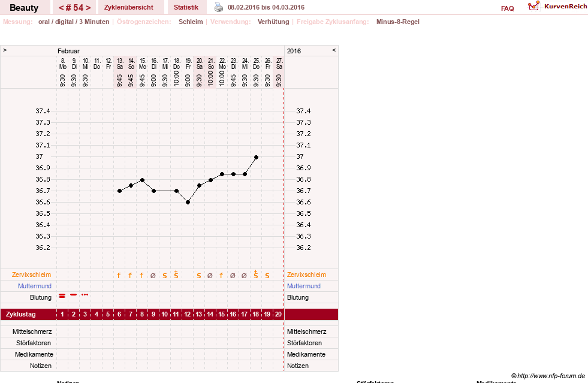Click the Zyklustag row header
This screenshot has height=383, width=588.
20,314
